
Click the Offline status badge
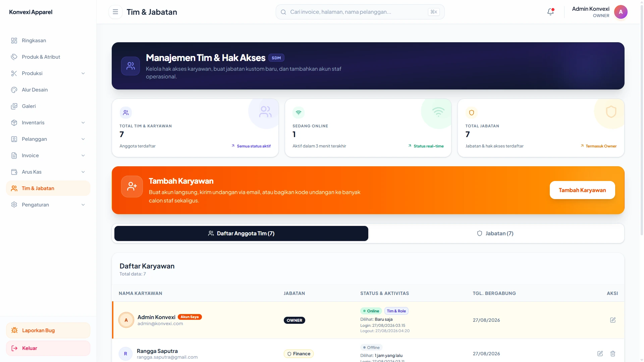click(x=371, y=348)
